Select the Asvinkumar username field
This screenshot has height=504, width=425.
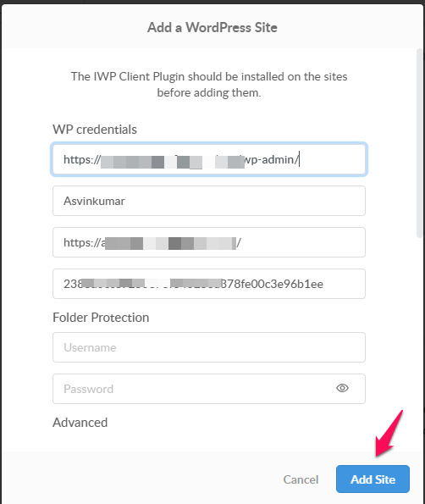tap(209, 201)
